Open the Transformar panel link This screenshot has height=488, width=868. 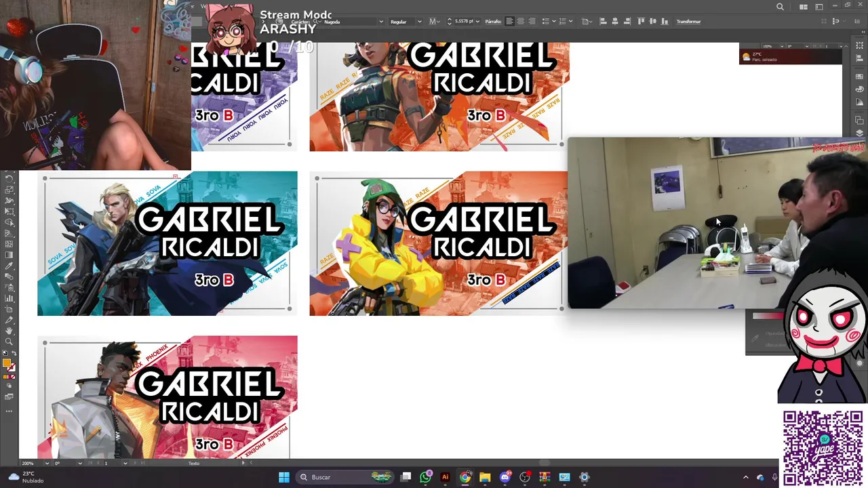pos(688,22)
